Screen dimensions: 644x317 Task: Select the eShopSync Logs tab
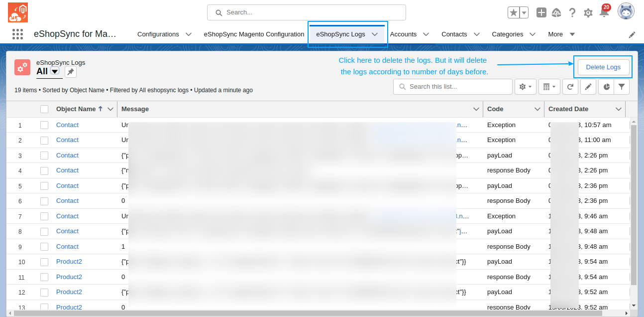pyautogui.click(x=340, y=34)
